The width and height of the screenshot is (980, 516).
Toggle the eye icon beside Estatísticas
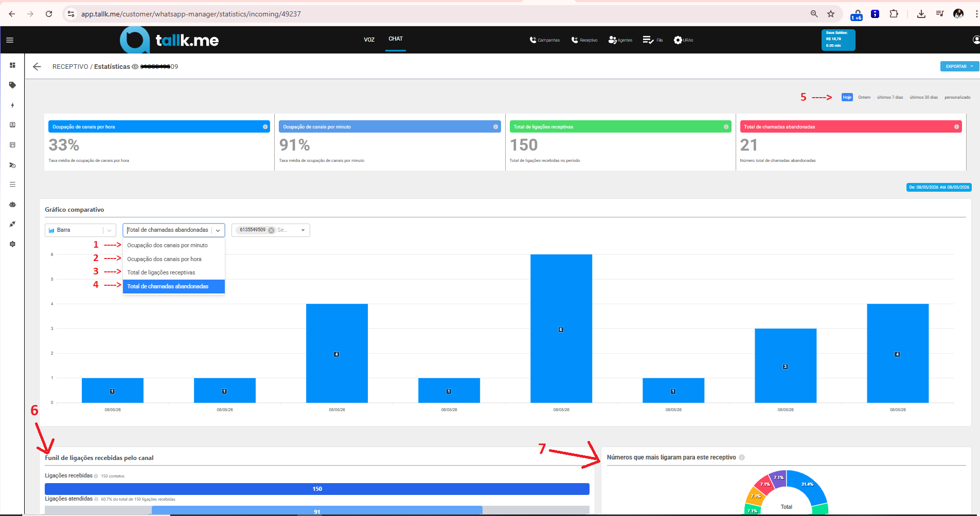(x=135, y=67)
